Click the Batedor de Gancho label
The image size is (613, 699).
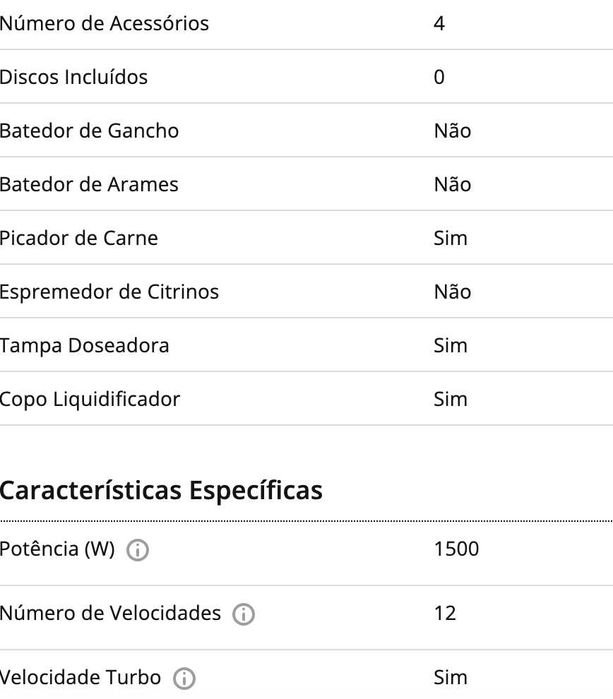(89, 131)
